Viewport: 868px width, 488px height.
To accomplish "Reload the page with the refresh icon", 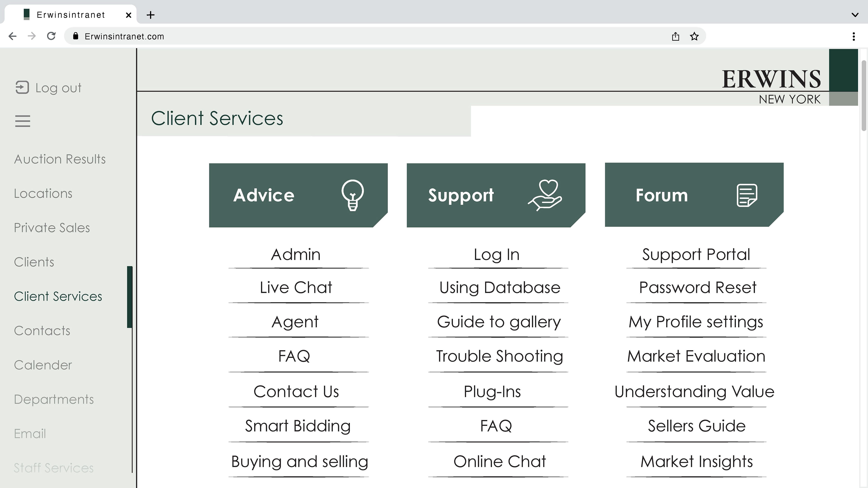I will click(51, 36).
